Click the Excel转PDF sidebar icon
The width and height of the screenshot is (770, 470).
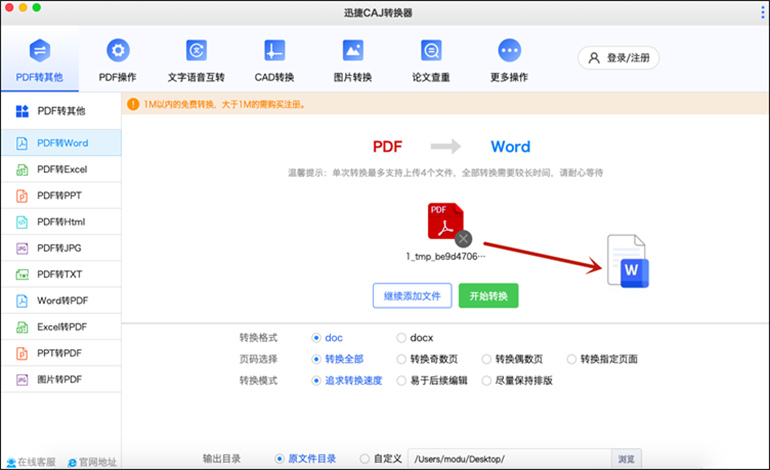(22, 327)
